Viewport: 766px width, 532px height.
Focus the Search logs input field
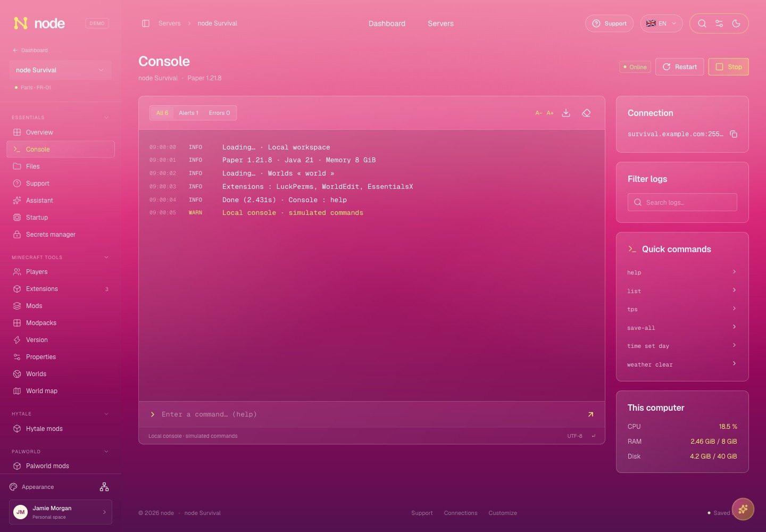(x=682, y=203)
